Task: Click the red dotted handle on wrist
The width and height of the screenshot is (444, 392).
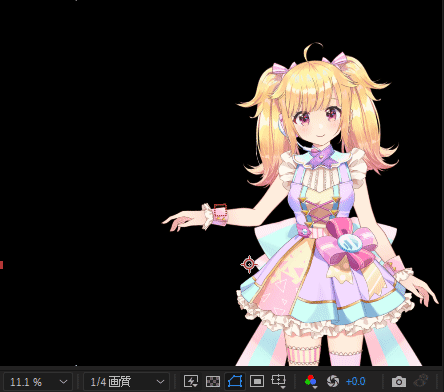Action: click(220, 211)
